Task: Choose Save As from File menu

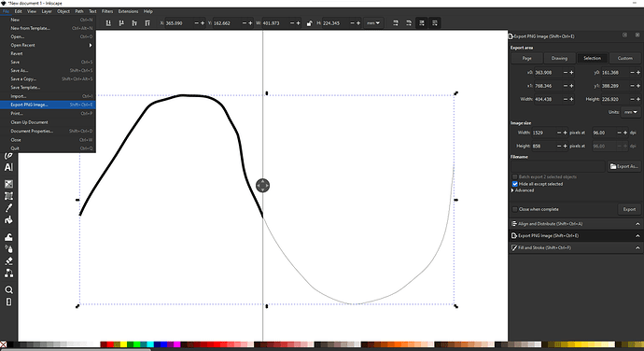Action: [x=48, y=71]
